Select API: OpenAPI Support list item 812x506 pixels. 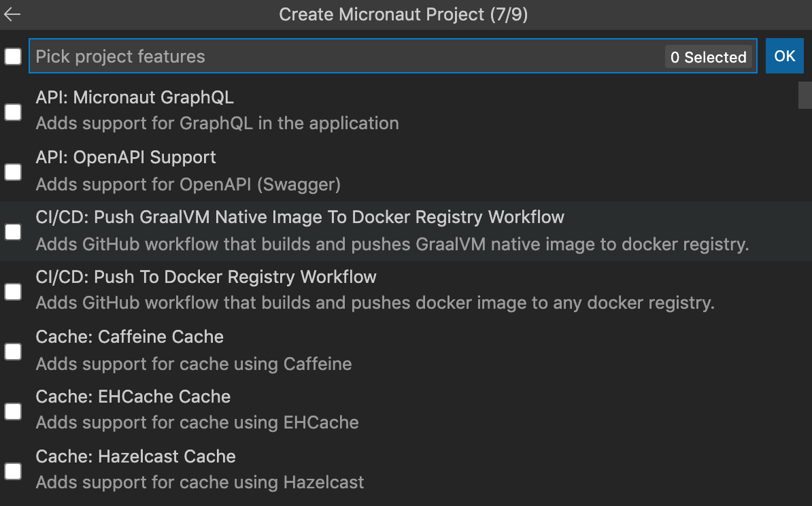coord(126,157)
